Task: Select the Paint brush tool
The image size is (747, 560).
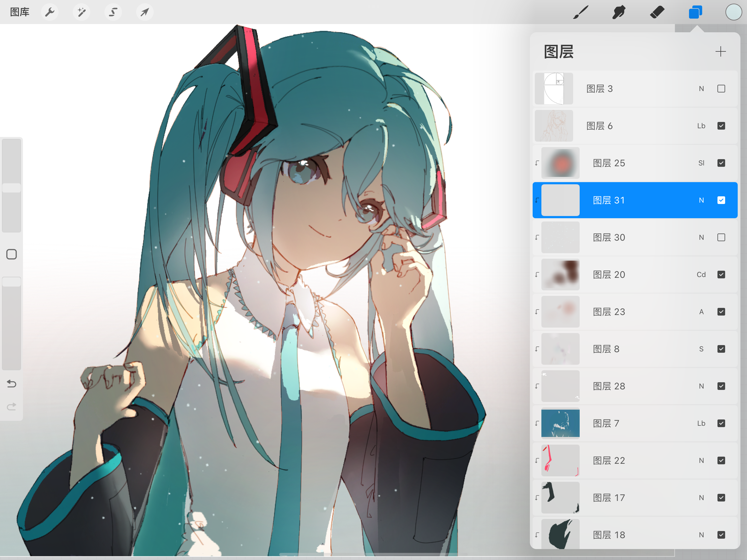Action: 580,13
